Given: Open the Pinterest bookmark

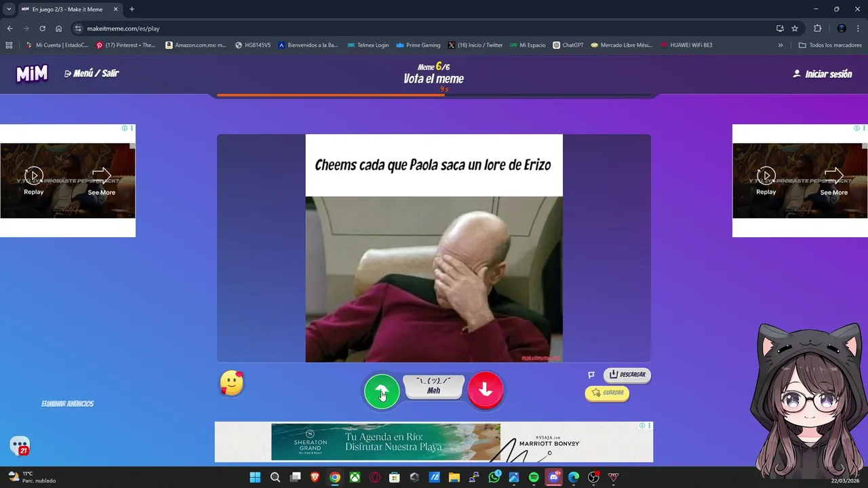Looking at the screenshot, I should [126, 45].
